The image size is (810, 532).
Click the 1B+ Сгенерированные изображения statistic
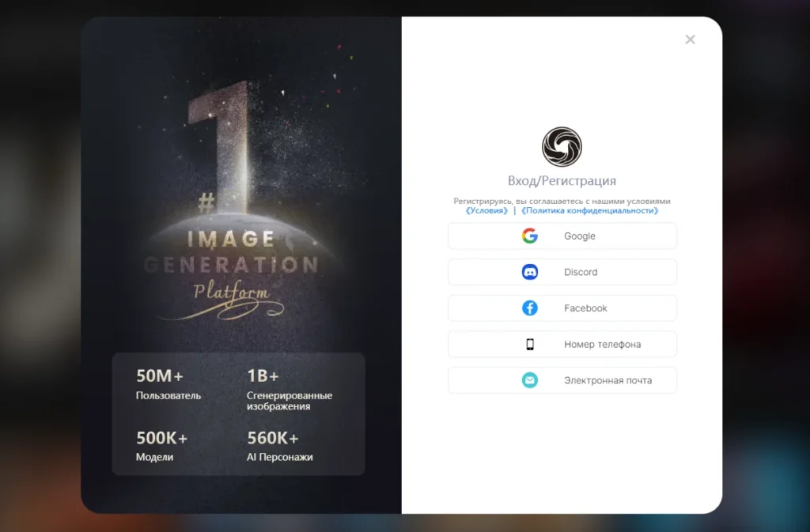click(290, 389)
